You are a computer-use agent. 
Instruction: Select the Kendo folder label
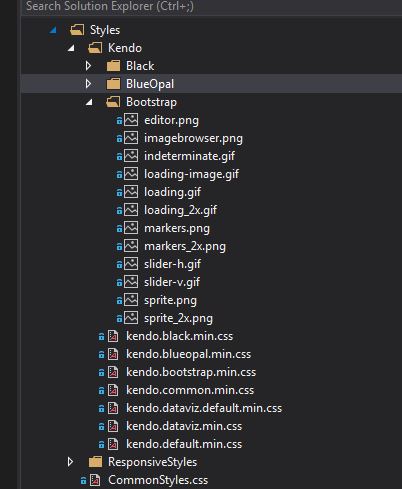125,48
